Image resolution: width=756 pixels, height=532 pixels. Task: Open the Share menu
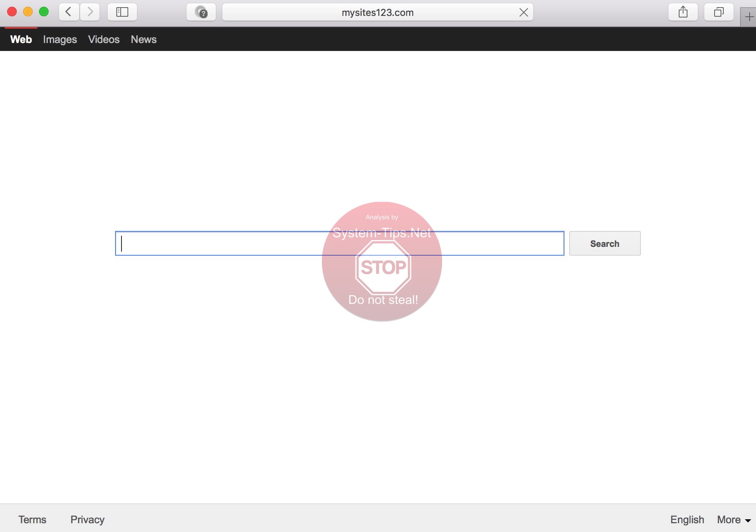(683, 12)
